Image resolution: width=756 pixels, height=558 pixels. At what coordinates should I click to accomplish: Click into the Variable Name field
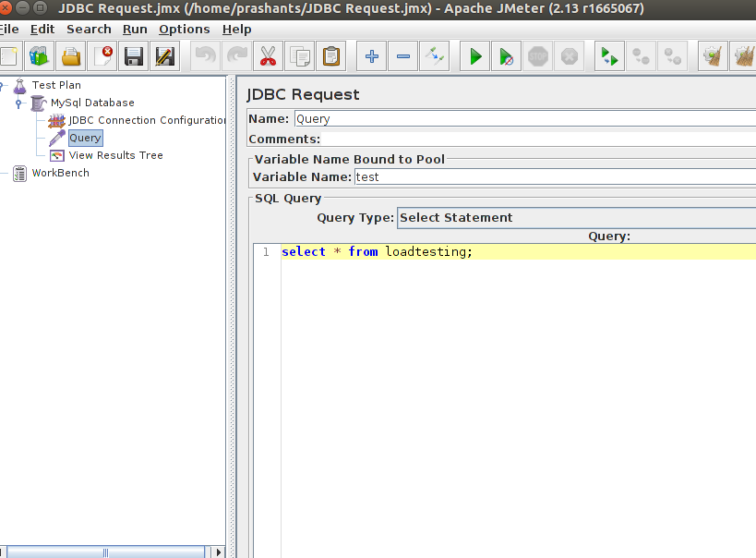[556, 176]
